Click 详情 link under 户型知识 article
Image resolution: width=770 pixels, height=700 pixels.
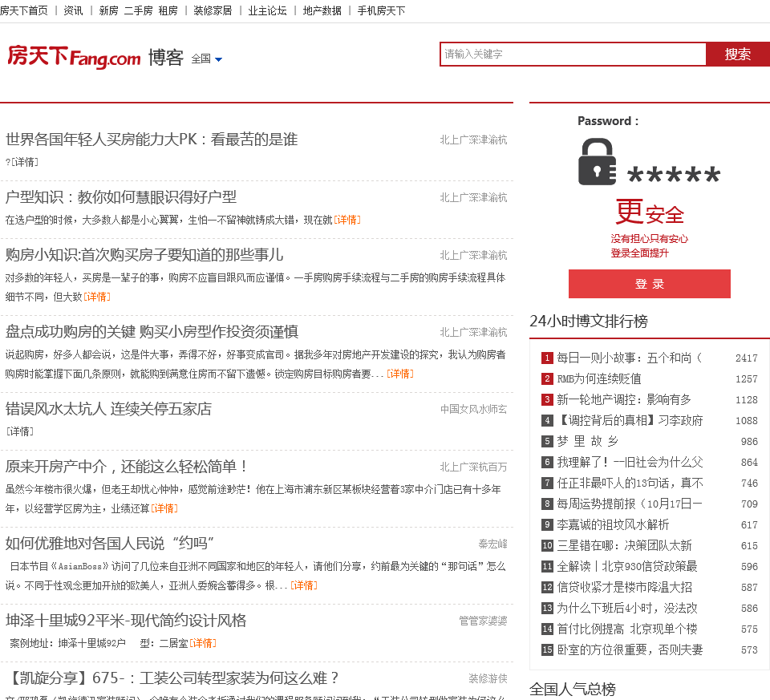[347, 220]
